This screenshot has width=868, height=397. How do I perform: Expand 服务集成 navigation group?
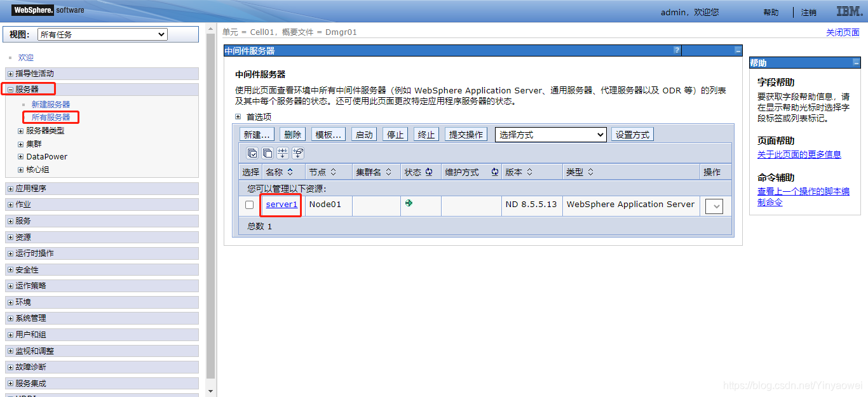(10, 384)
